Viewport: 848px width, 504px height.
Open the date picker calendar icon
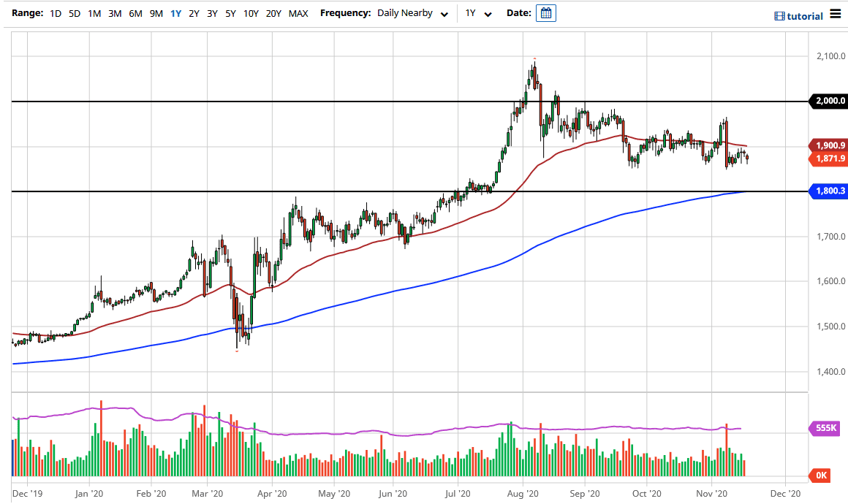click(545, 13)
